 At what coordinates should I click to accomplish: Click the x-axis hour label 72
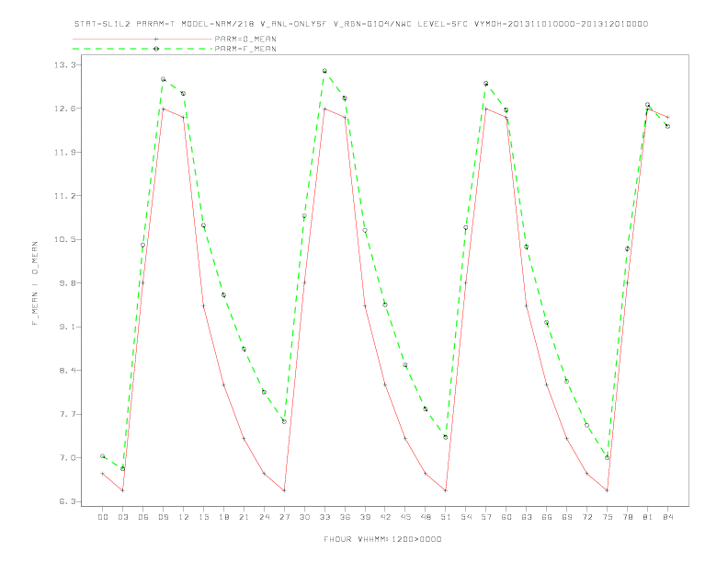[x=587, y=517]
